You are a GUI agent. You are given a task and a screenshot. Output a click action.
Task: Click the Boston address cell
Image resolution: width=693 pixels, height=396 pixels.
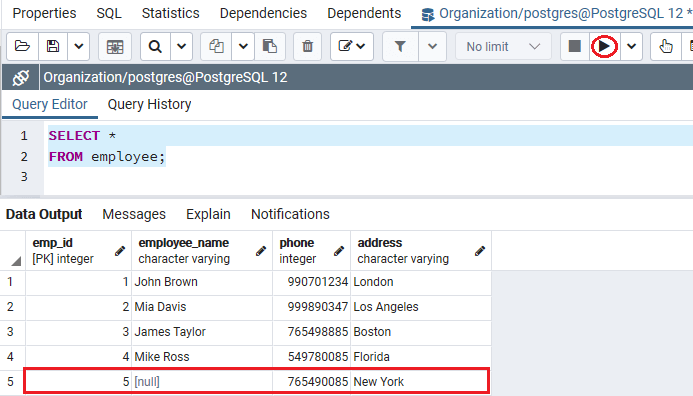[x=421, y=332]
